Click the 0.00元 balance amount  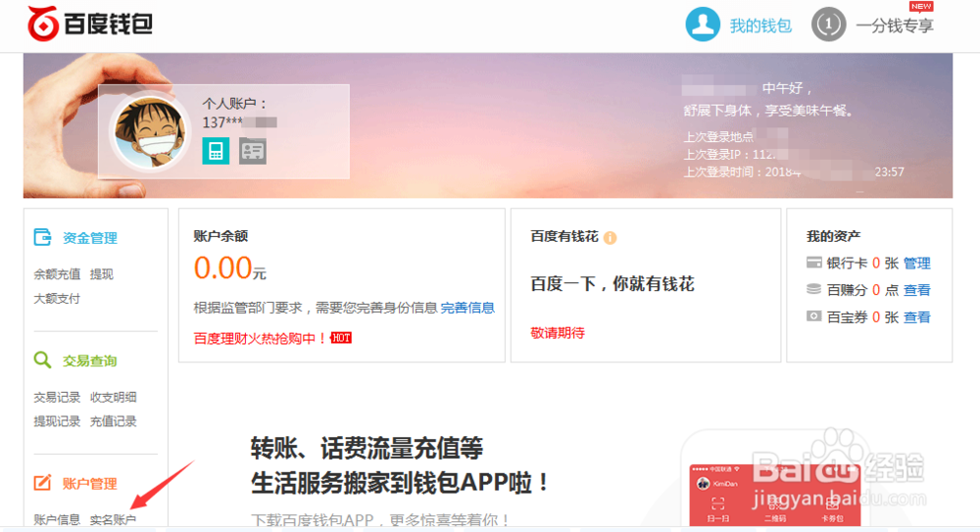tap(230, 268)
